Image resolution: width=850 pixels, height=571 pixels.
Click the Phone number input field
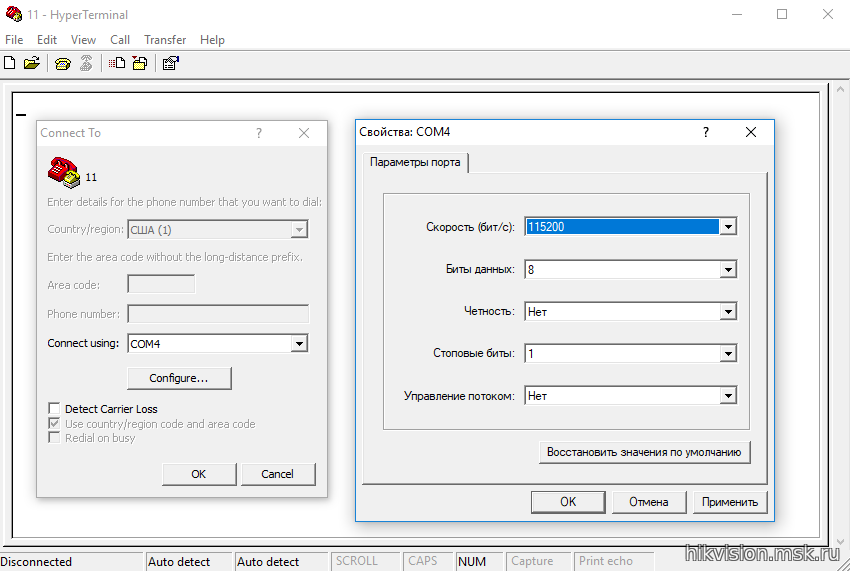pyautogui.click(x=218, y=313)
